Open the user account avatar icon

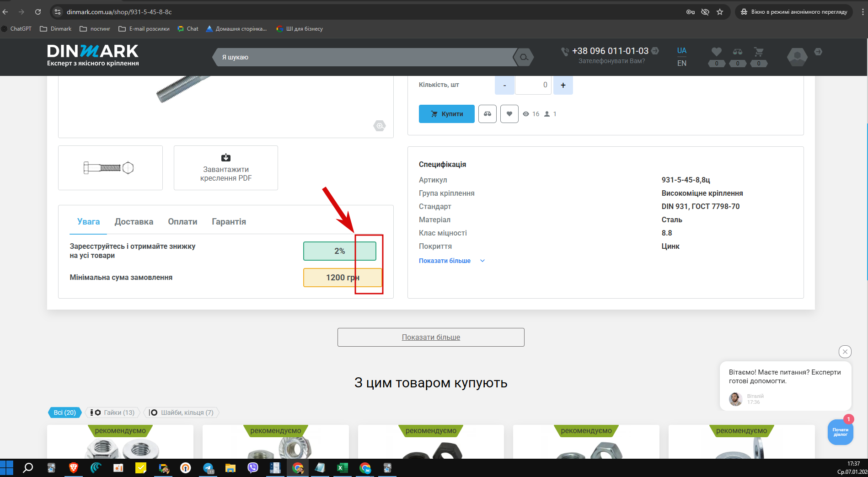(797, 57)
